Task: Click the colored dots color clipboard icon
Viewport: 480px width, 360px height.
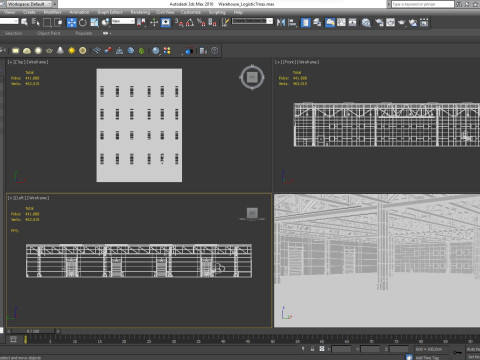Action: pos(167,51)
